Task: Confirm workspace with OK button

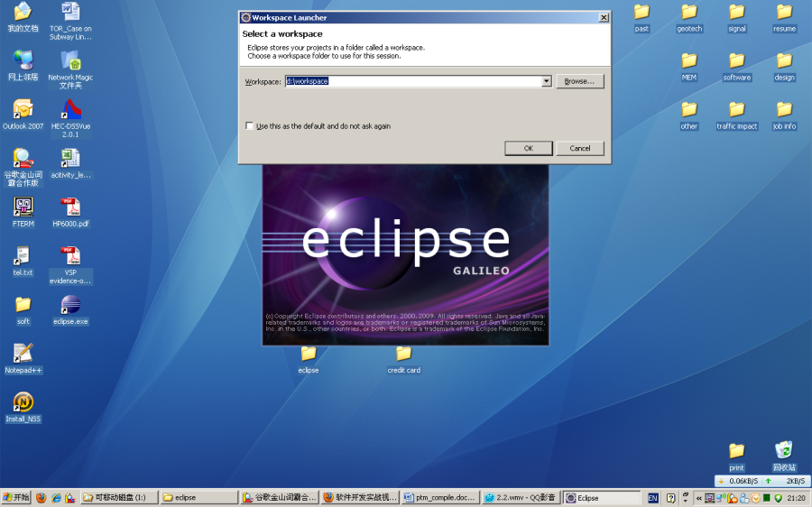Action: (528, 148)
